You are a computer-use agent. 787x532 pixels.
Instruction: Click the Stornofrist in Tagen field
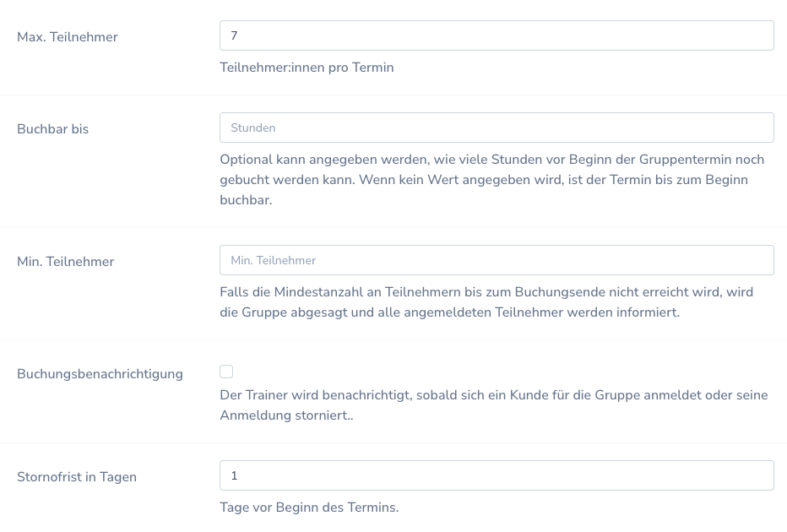point(497,475)
